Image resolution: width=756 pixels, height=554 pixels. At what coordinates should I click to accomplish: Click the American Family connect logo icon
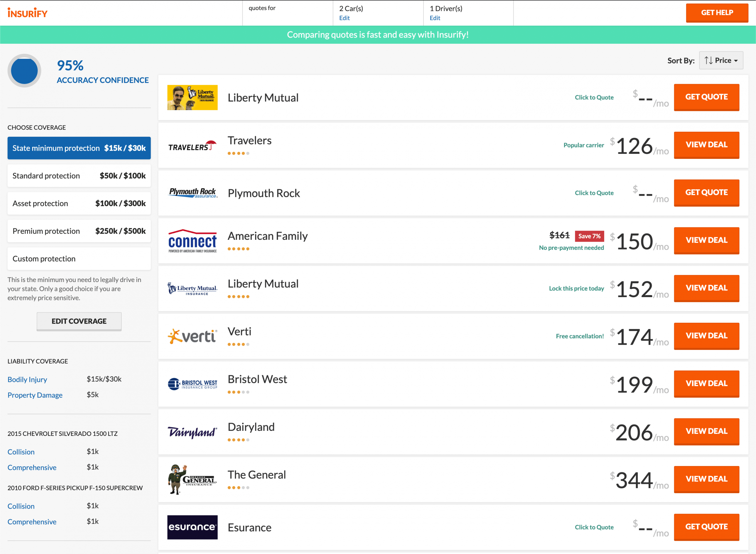coord(193,239)
